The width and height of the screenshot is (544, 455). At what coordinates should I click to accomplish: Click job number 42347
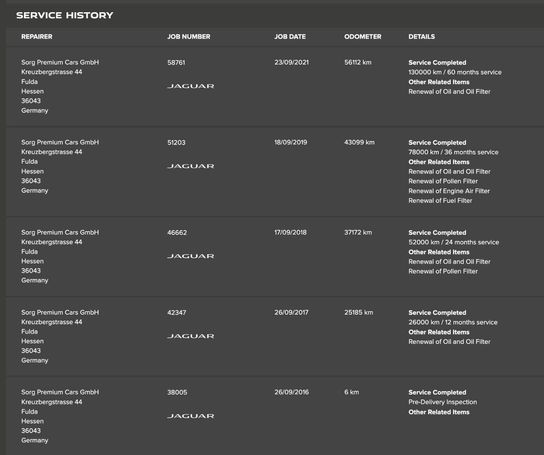point(177,312)
